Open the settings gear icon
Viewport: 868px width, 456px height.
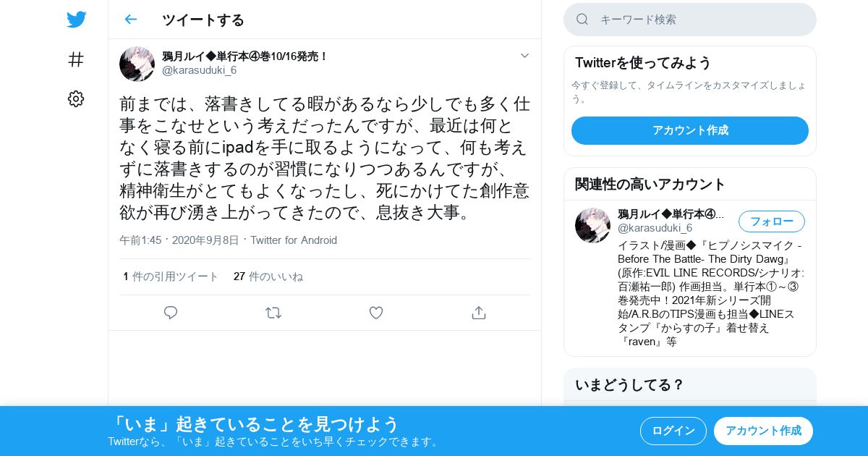pos(76,99)
